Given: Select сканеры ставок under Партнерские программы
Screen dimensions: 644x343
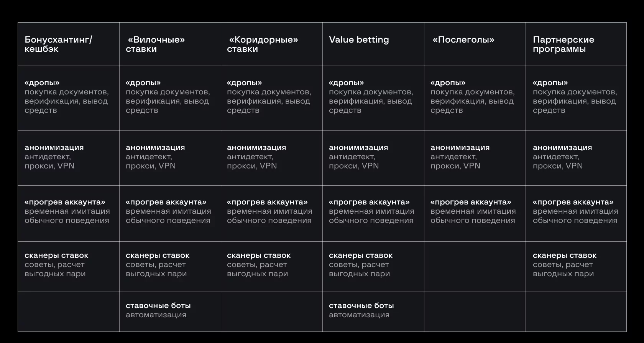Looking at the screenshot, I should (x=565, y=265).
